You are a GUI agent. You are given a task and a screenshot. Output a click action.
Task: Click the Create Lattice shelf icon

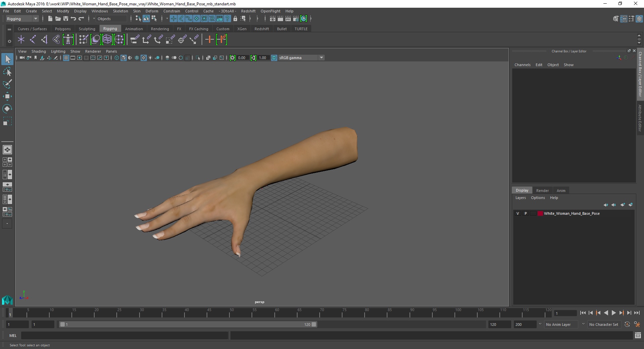[107, 40]
